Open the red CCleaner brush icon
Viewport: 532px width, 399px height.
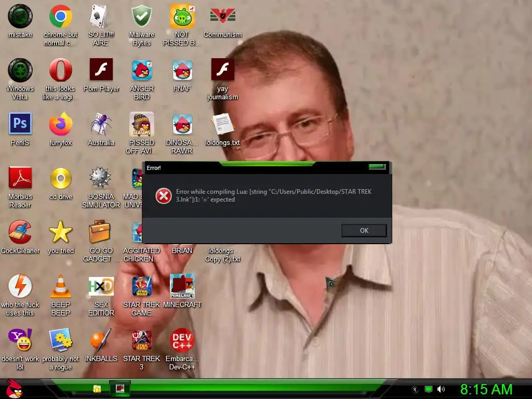coord(20,232)
